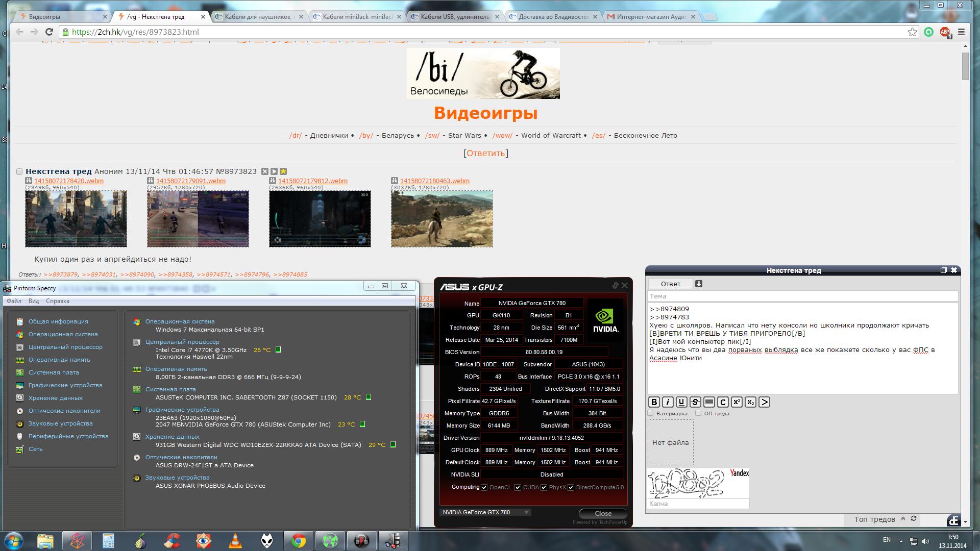This screenshot has width=980, height=551.
Task: Open the 14158072178420.webm file link
Action: tap(69, 181)
